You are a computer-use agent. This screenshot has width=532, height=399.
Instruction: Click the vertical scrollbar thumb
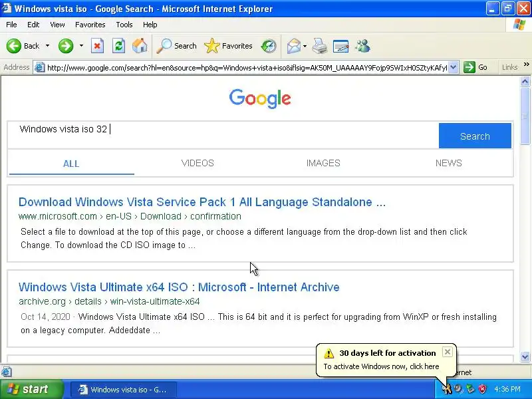pyautogui.click(x=525, y=116)
